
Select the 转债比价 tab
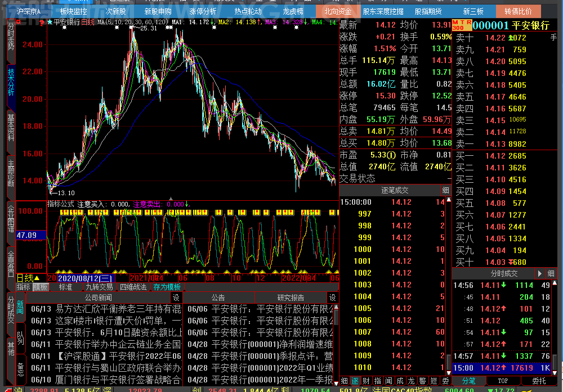click(x=518, y=11)
